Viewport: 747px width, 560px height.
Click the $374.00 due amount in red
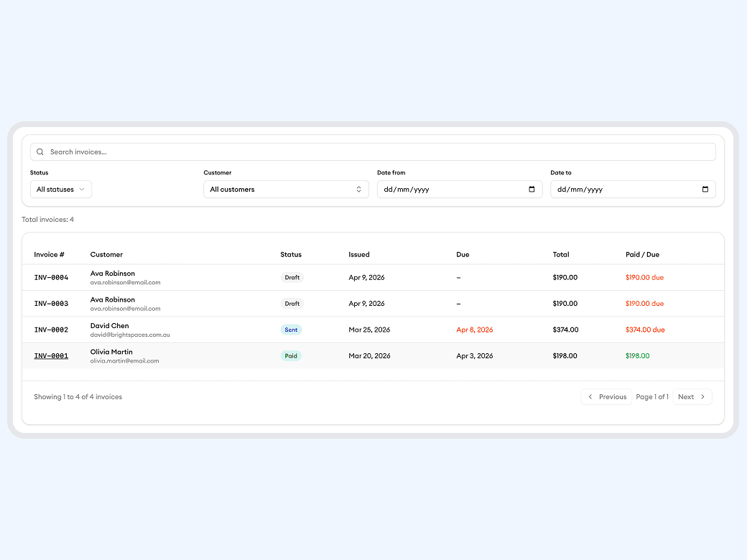point(646,330)
